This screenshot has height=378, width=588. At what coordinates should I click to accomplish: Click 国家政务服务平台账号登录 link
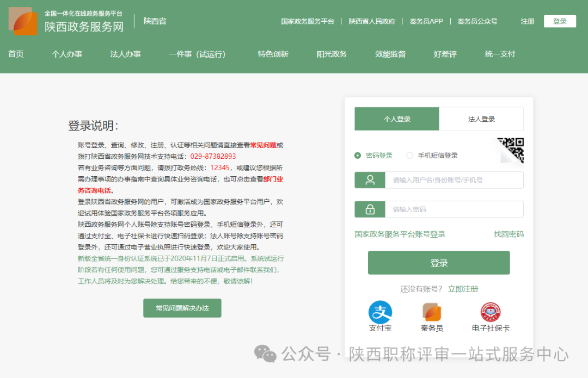tap(400, 234)
